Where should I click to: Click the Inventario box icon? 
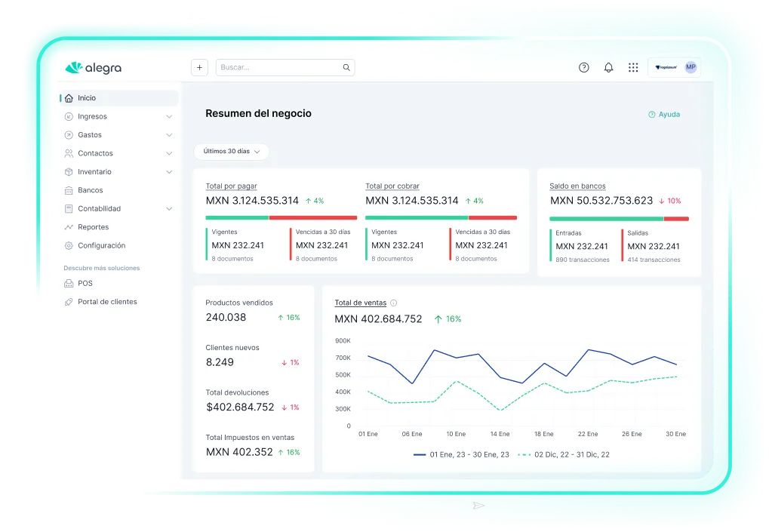(x=69, y=172)
